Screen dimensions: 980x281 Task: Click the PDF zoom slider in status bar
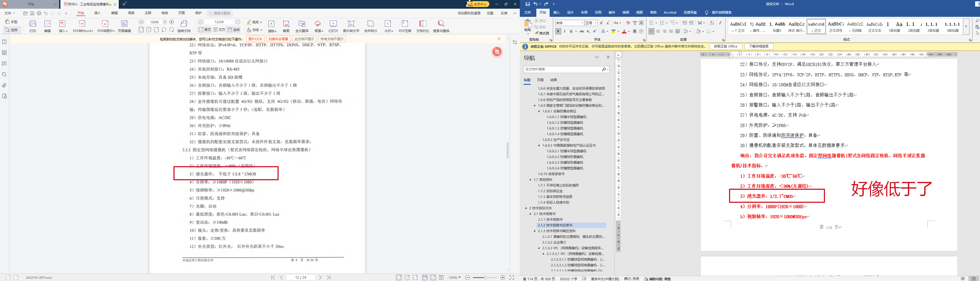coord(485,277)
